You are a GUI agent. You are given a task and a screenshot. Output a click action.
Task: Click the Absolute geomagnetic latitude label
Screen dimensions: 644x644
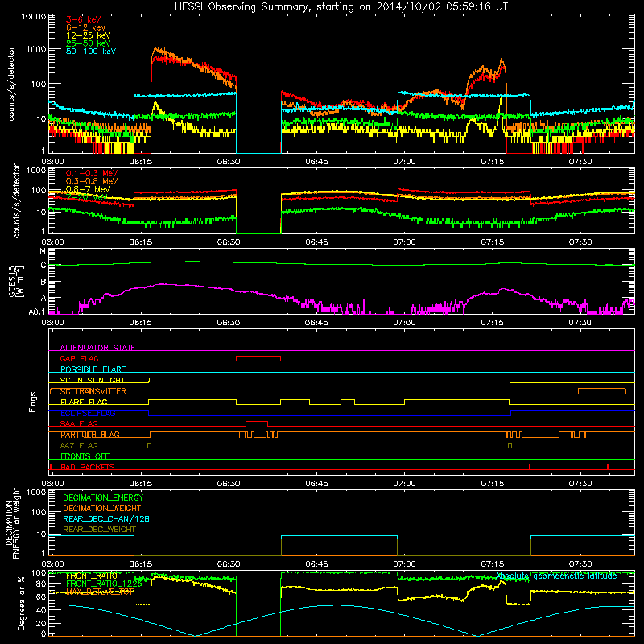click(x=557, y=576)
